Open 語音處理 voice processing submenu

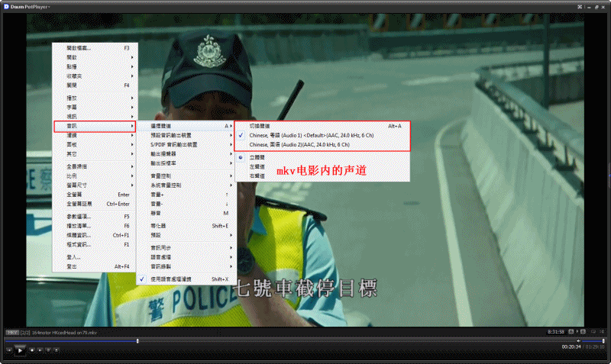pyautogui.click(x=186, y=257)
